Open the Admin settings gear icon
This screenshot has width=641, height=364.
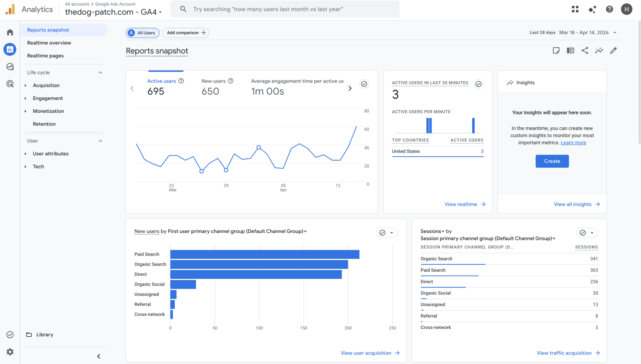pyautogui.click(x=10, y=352)
